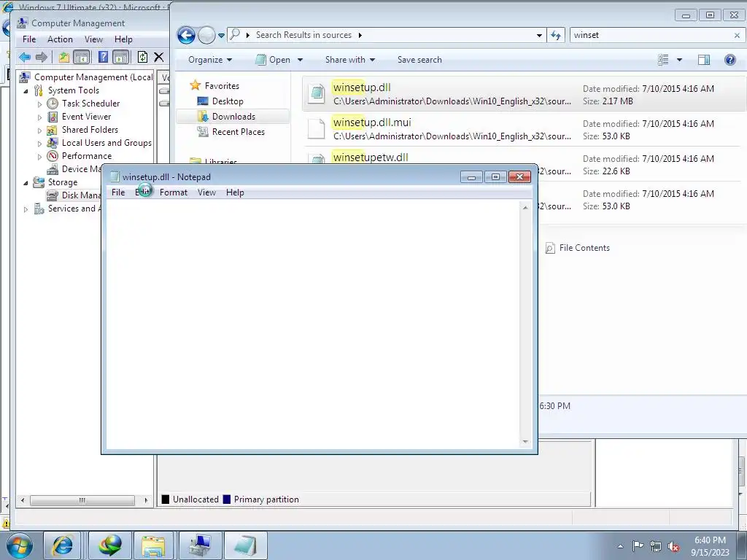Screen dimensions: 747x560
Task: Open Share with dropdown
Action: (350, 60)
